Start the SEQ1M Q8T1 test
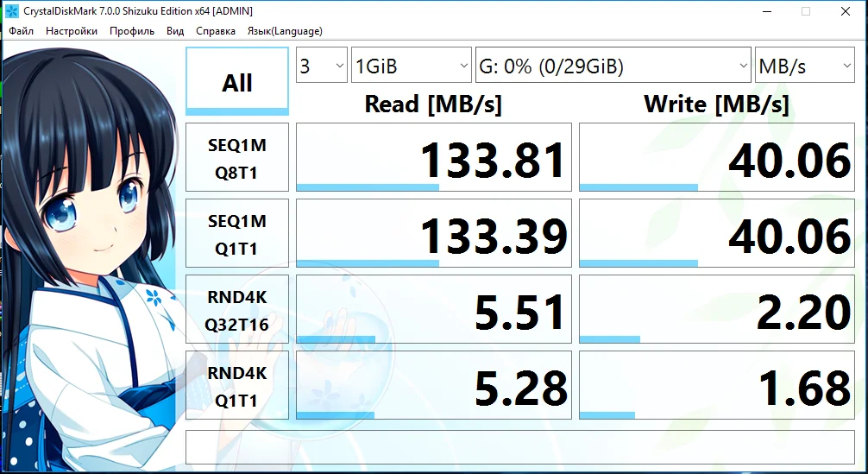868x474 pixels. (x=237, y=157)
